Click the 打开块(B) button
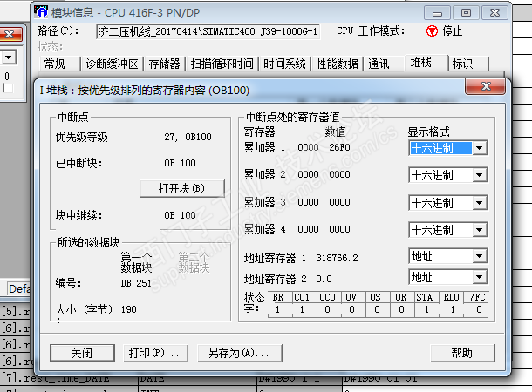Image resolution: width=532 pixels, height=392 pixels. [182, 188]
